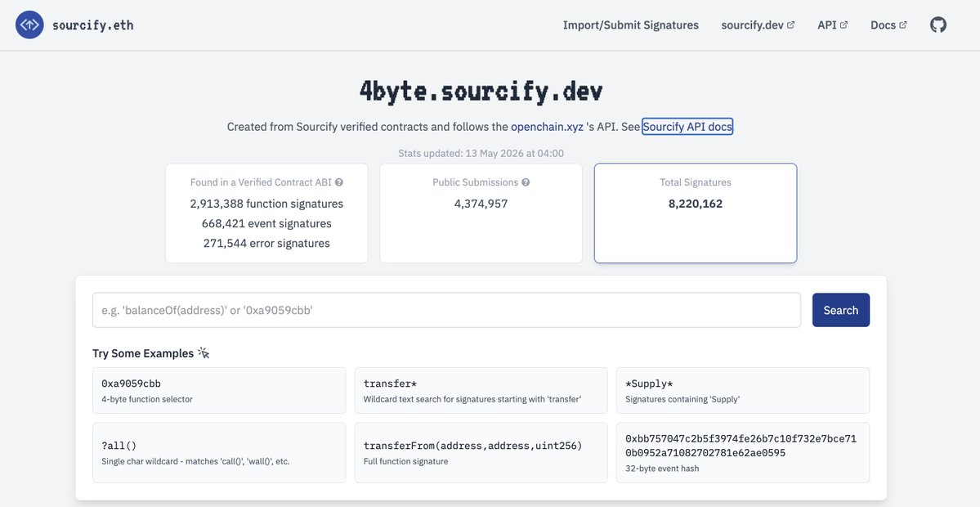Select the Public Submissions stats card
Screen dimensions: 980x507
pos(481,213)
